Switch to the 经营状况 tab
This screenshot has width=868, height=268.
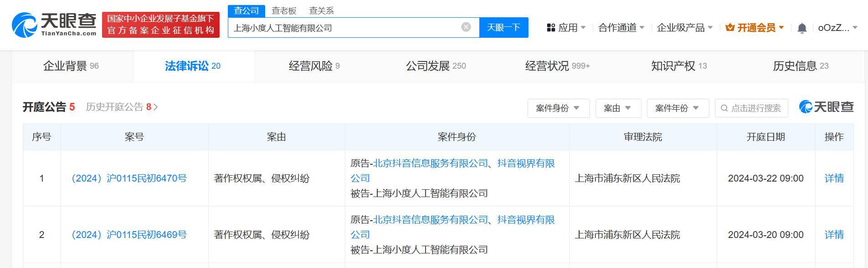pos(557,66)
